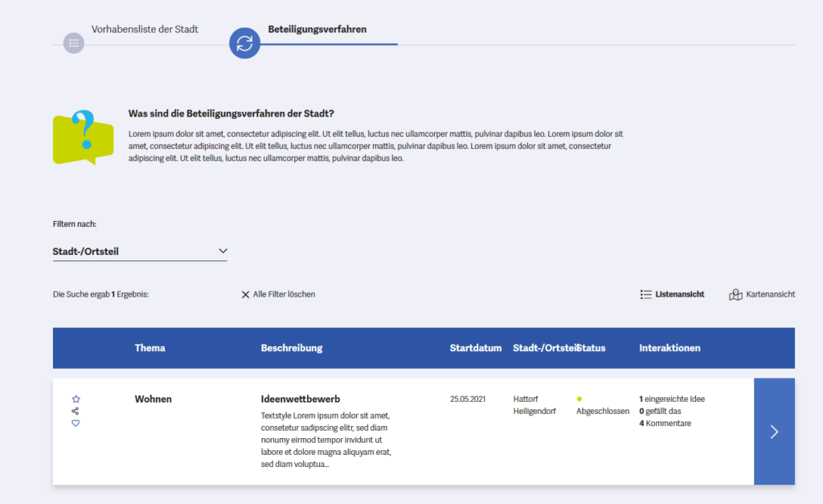Click the map view icon
The height and width of the screenshot is (504, 823).
735,294
